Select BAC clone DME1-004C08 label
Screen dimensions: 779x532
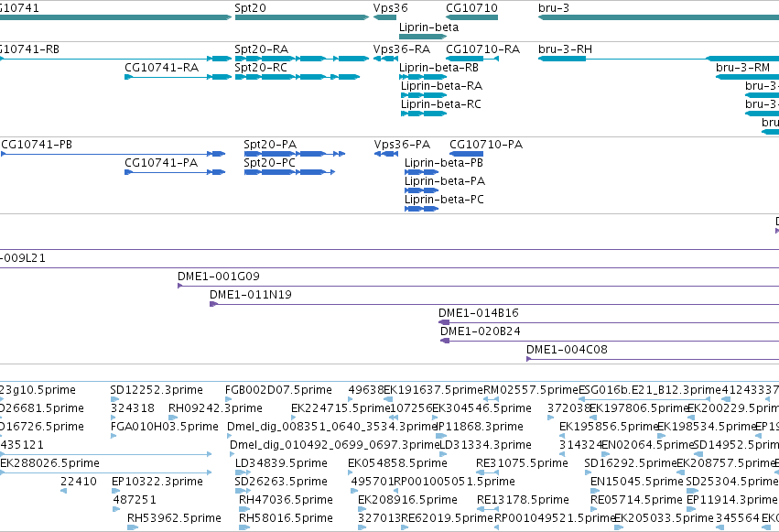[567, 350]
